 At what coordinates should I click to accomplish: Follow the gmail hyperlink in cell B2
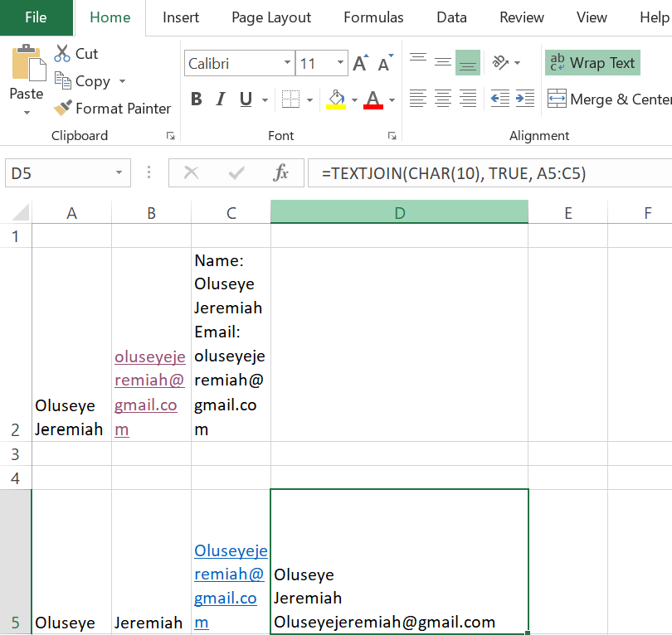149,380
